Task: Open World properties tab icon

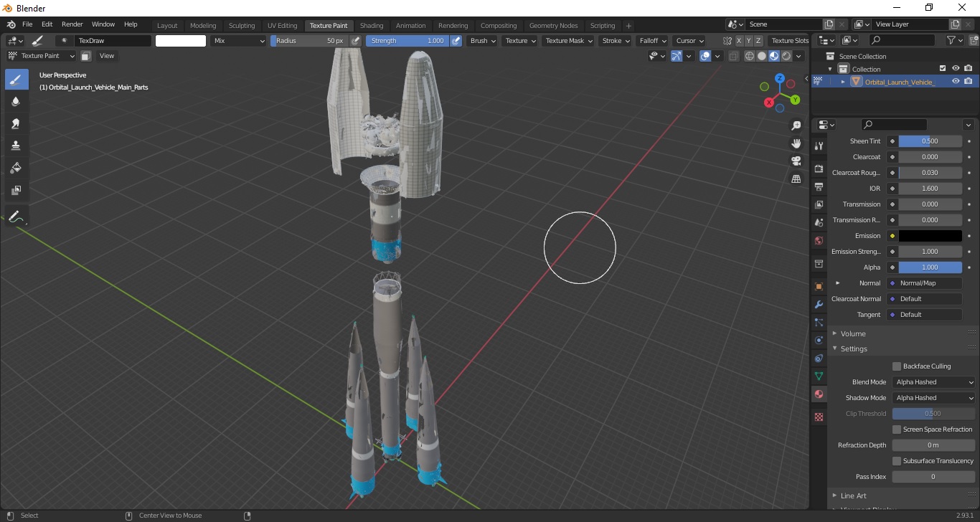Action: (819, 241)
